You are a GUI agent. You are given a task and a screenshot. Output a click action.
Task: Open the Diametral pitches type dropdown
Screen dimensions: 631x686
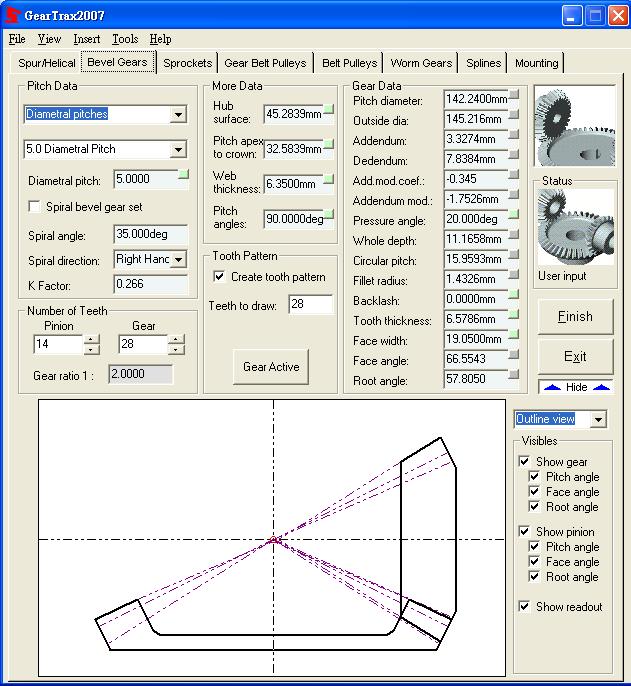[x=178, y=115]
